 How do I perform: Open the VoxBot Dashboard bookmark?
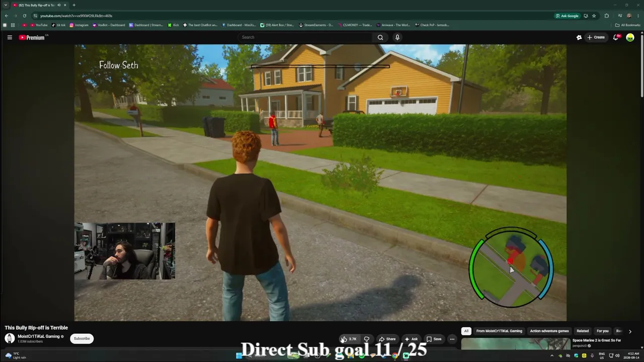(x=109, y=25)
